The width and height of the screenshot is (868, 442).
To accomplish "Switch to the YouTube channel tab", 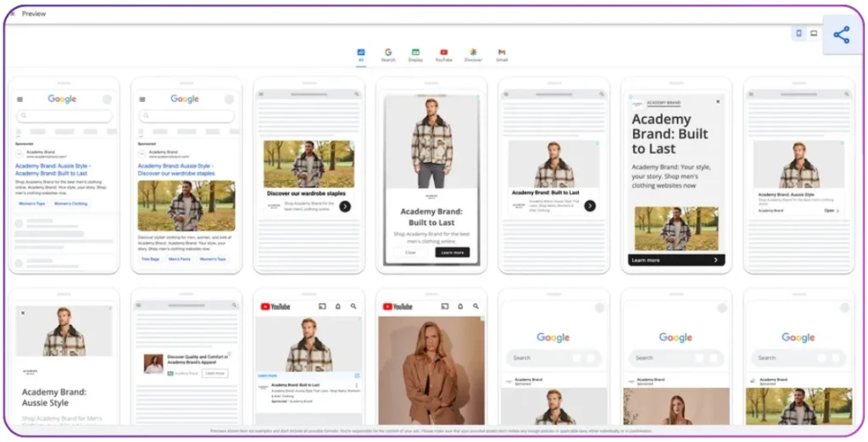I will 443,55.
